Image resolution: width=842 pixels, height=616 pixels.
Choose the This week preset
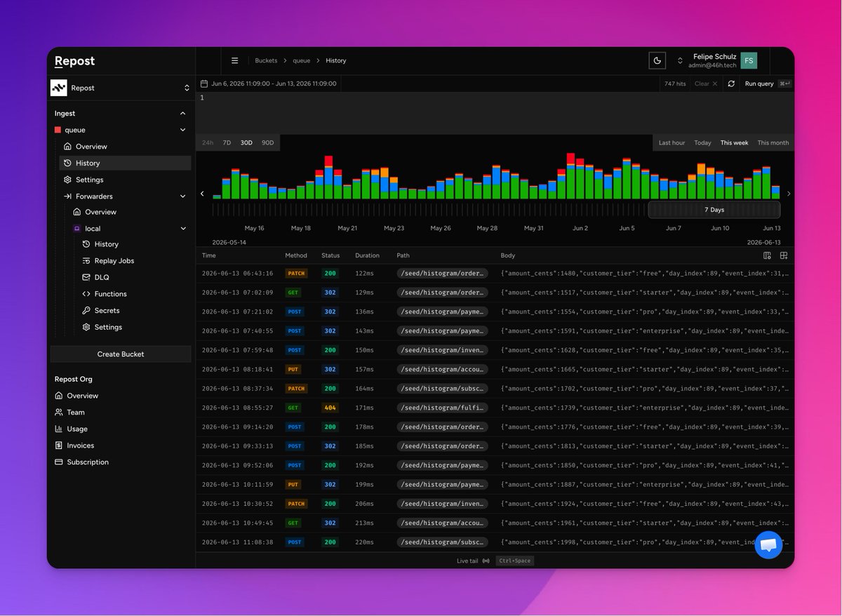click(734, 142)
